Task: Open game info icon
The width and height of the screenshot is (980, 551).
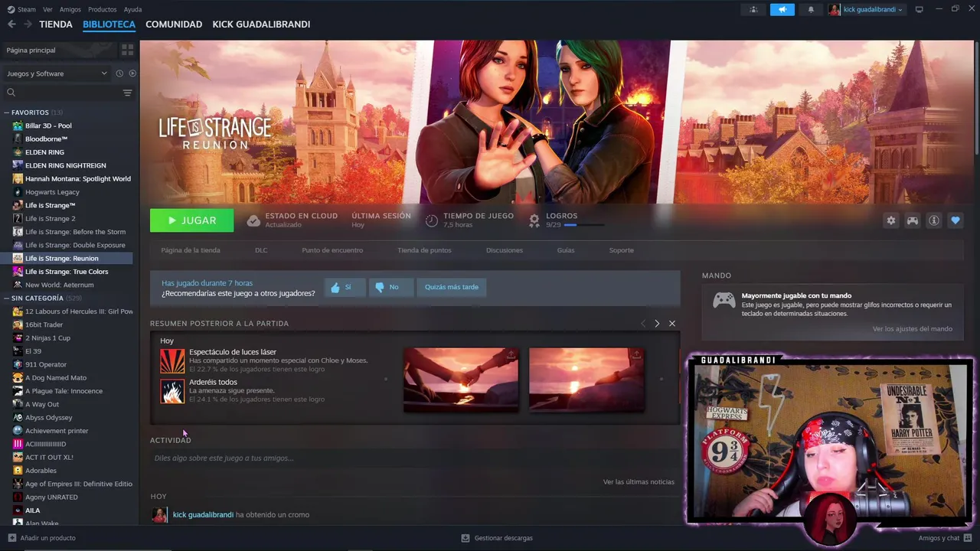Action: pyautogui.click(x=934, y=220)
